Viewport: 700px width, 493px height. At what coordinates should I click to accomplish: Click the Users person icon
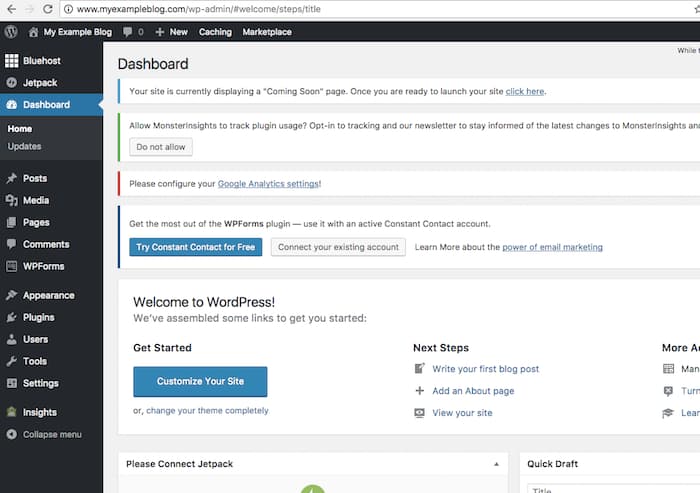coord(12,339)
